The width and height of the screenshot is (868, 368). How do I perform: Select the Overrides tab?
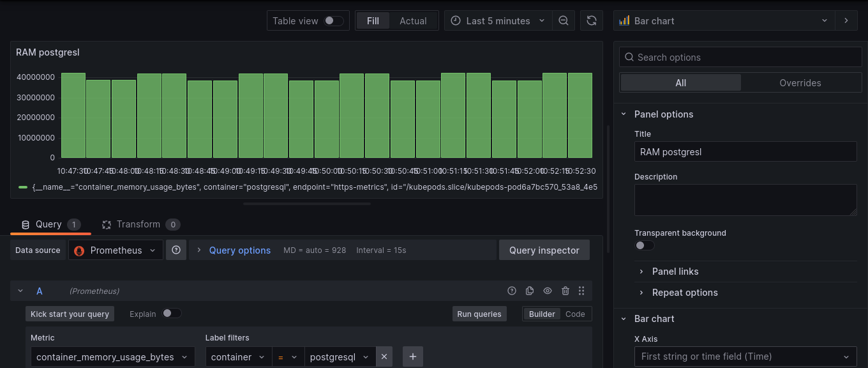[800, 82]
